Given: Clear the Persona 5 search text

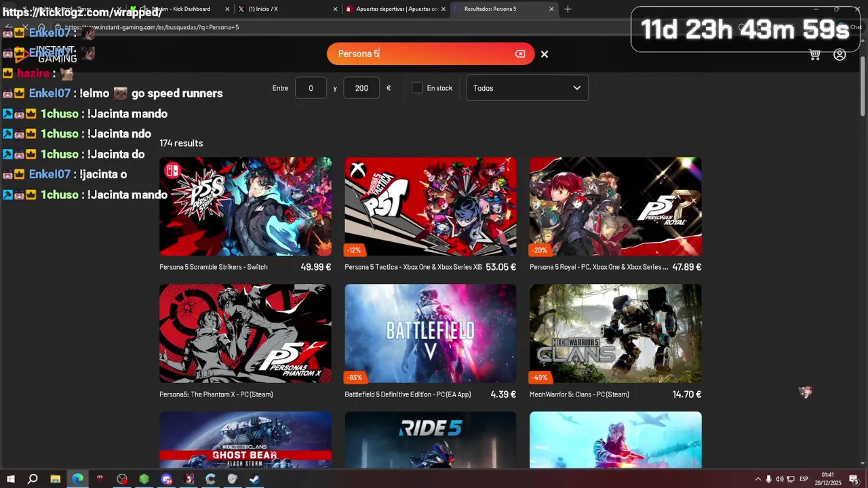Looking at the screenshot, I should pyautogui.click(x=520, y=54).
